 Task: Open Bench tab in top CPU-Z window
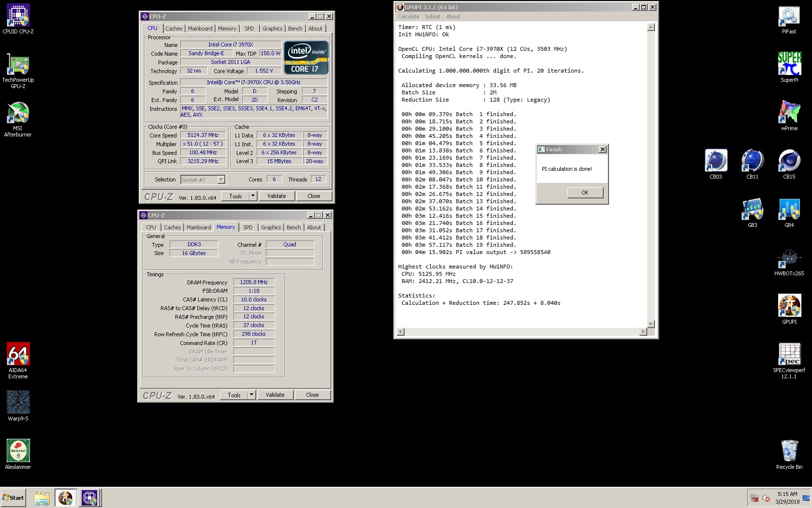coord(295,29)
